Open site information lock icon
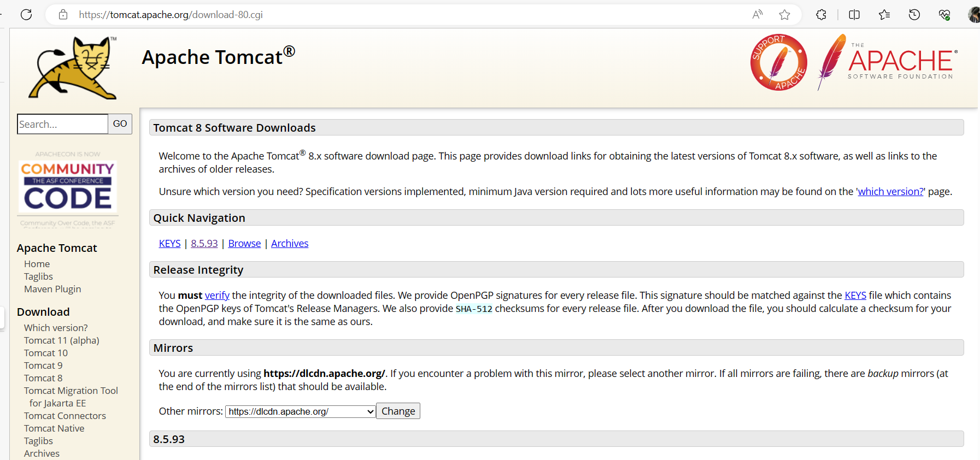980x460 pixels. point(63,15)
